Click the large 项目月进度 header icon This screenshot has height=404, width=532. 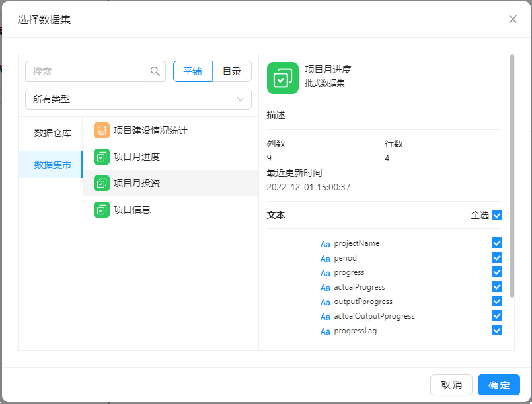[x=283, y=77]
